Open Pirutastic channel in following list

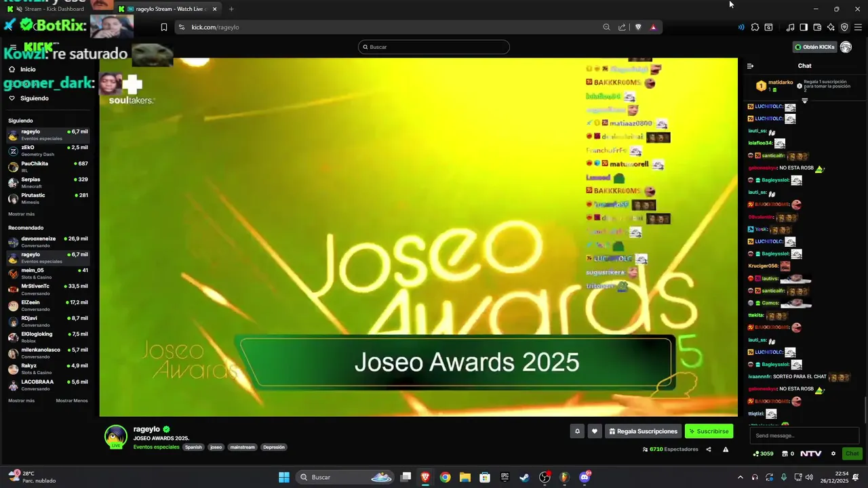(x=47, y=199)
